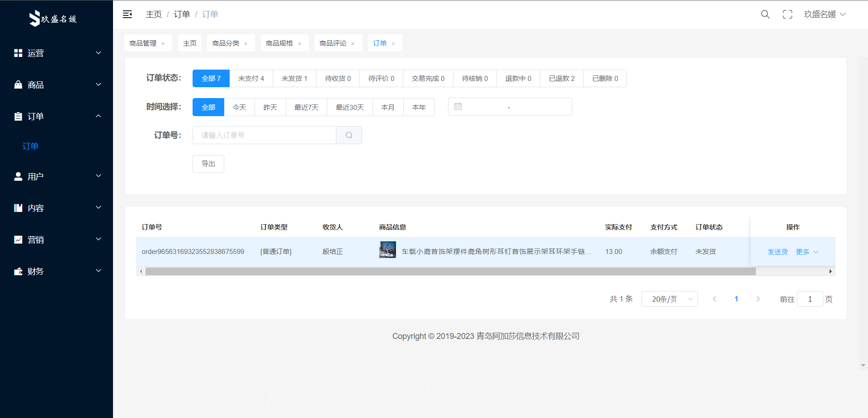Open the search magnifier in the header
The height and width of the screenshot is (418, 868).
tap(765, 14)
